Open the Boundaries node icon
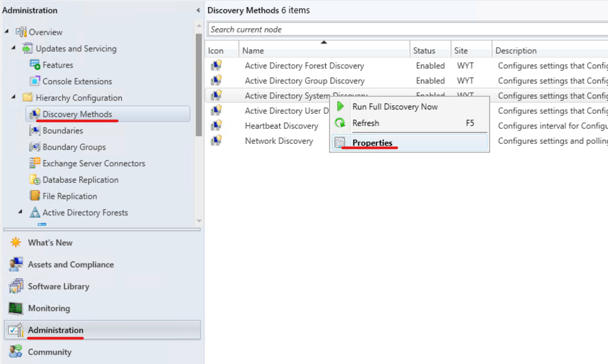608x364 pixels. click(x=35, y=130)
